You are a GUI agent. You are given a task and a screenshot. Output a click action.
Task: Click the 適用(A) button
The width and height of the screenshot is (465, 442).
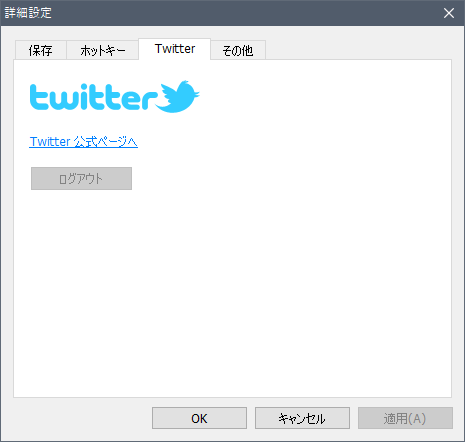click(x=405, y=418)
